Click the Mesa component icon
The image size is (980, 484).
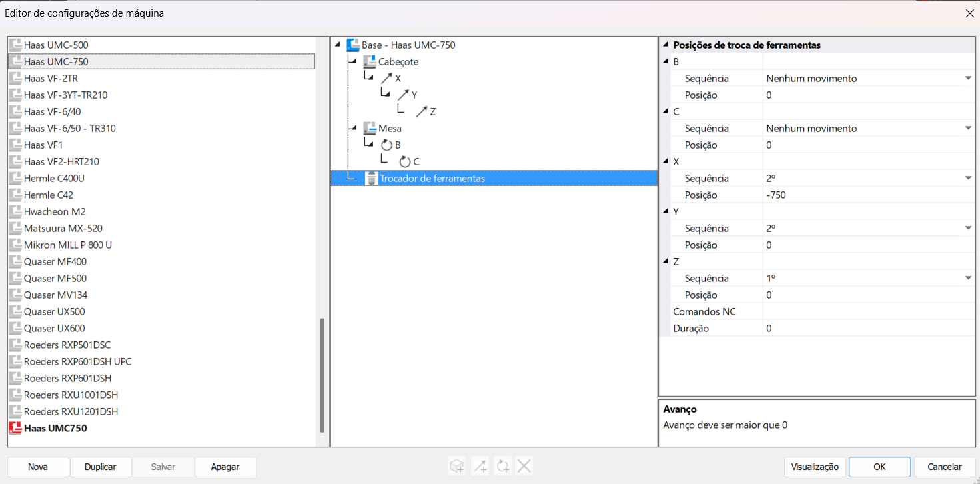pos(370,128)
